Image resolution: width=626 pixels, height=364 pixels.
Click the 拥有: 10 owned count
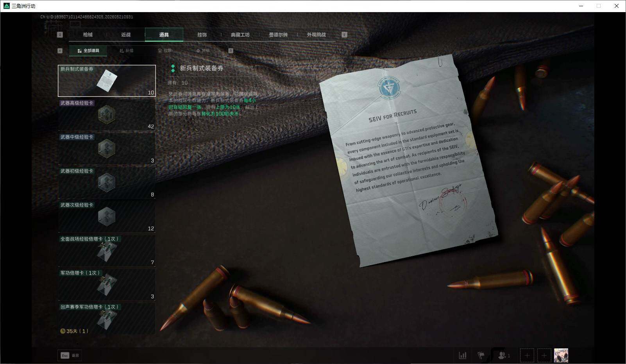pos(178,83)
